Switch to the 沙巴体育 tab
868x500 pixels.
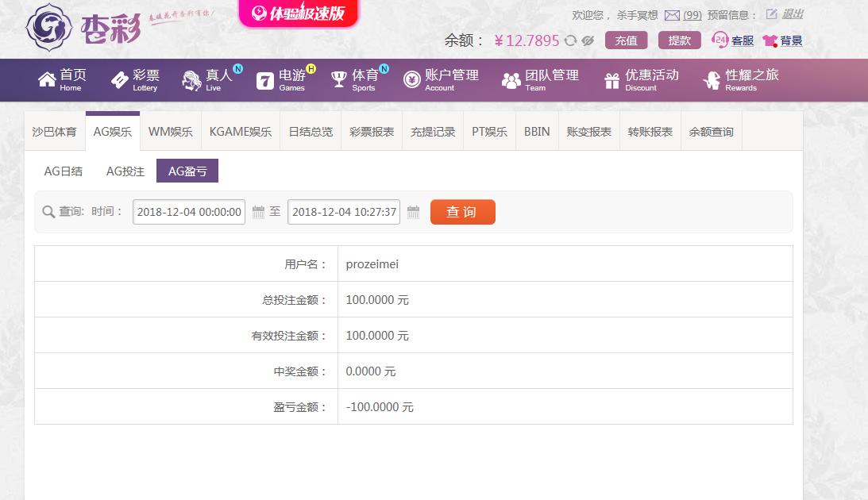pyautogui.click(x=54, y=132)
